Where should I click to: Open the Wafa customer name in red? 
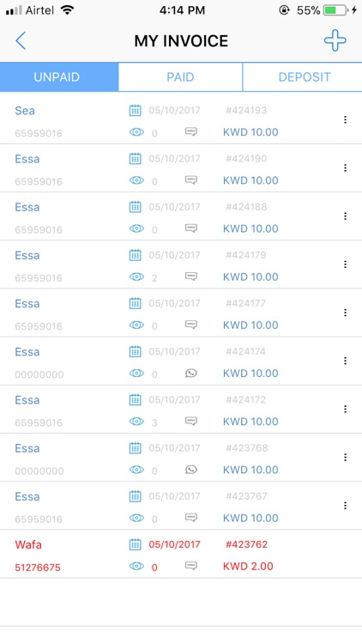28,544
